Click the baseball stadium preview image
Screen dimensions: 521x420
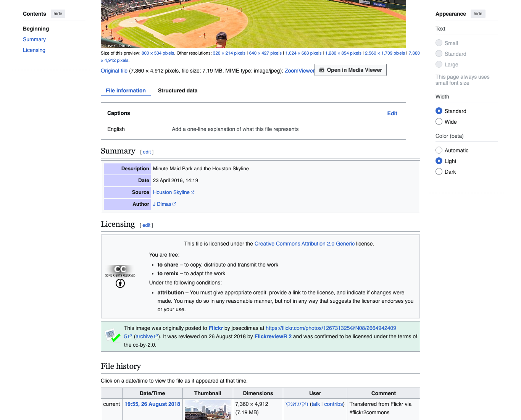(x=253, y=24)
